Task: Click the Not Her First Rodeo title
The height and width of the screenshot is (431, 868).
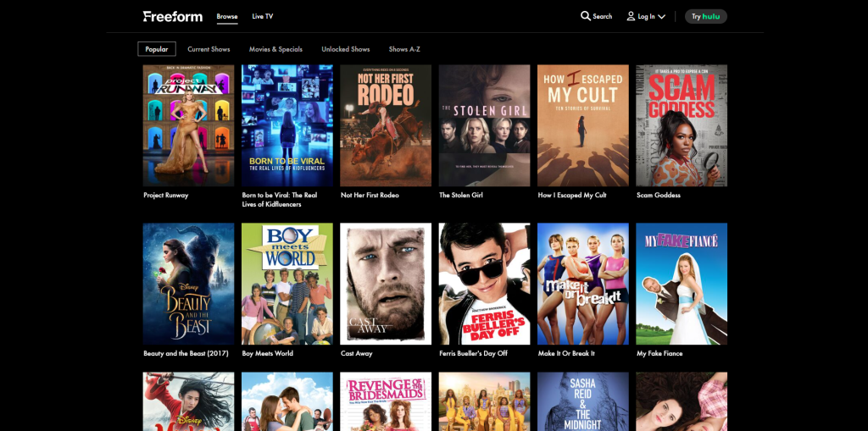Action: [370, 196]
